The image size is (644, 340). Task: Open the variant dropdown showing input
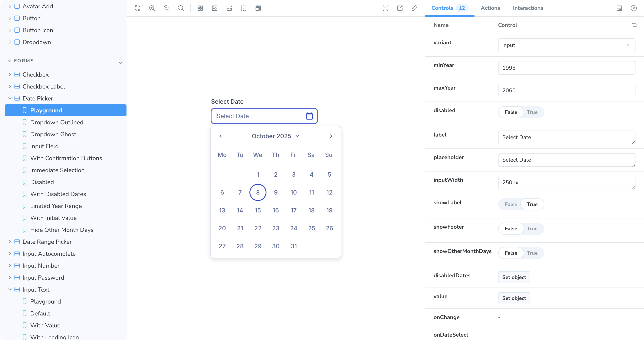tap(566, 45)
